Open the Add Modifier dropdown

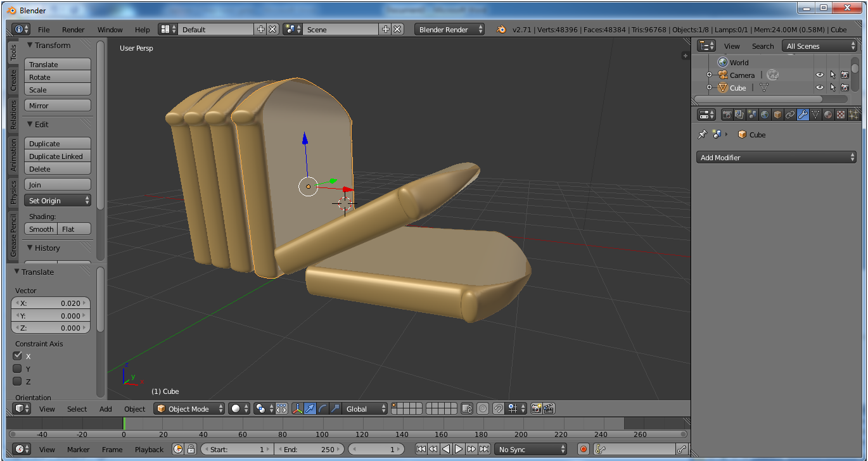pos(777,157)
